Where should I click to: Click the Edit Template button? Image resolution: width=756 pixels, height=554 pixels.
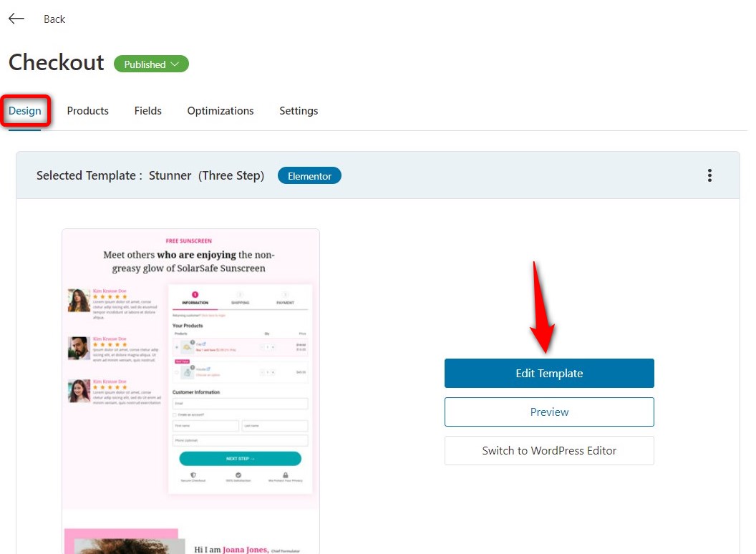[548, 373]
